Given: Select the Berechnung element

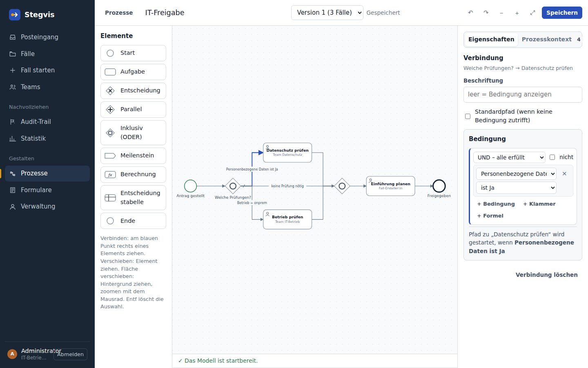Looking at the screenshot, I should (133, 175).
